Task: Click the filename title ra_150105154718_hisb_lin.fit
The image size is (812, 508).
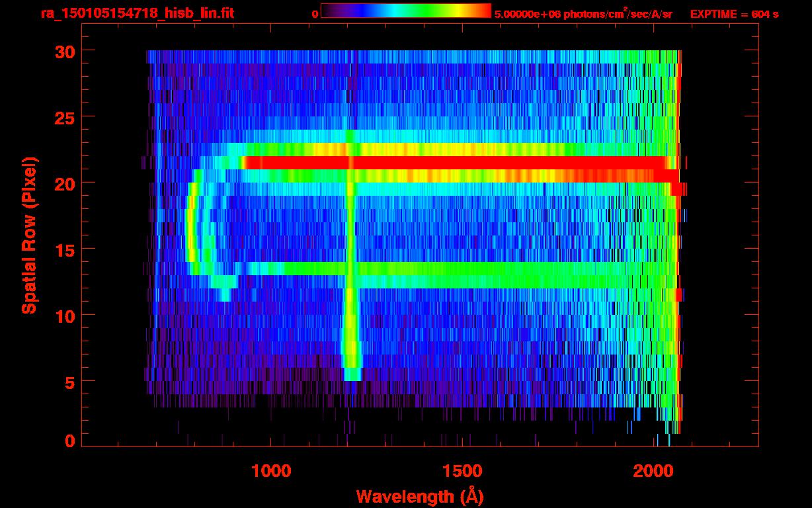Action: pyautogui.click(x=137, y=13)
